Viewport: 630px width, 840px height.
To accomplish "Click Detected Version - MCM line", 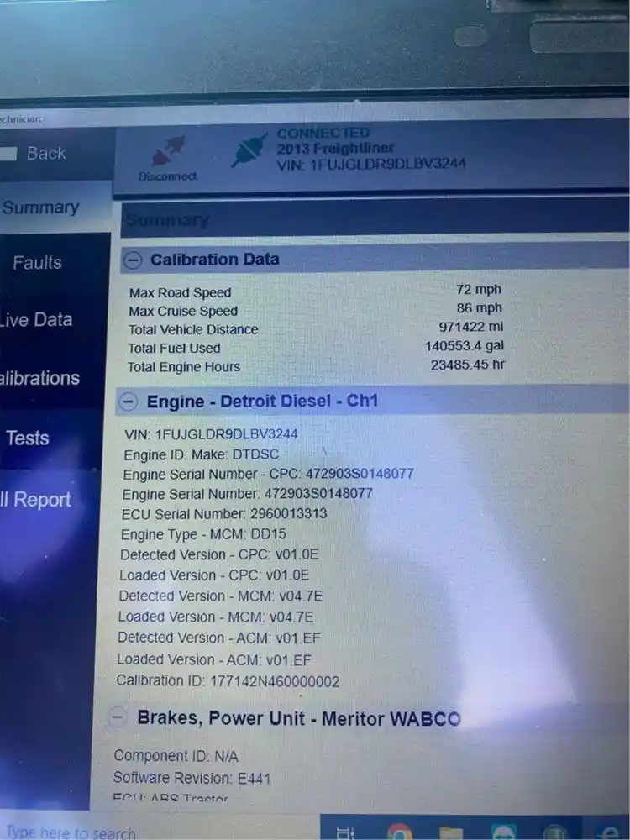I will [221, 596].
